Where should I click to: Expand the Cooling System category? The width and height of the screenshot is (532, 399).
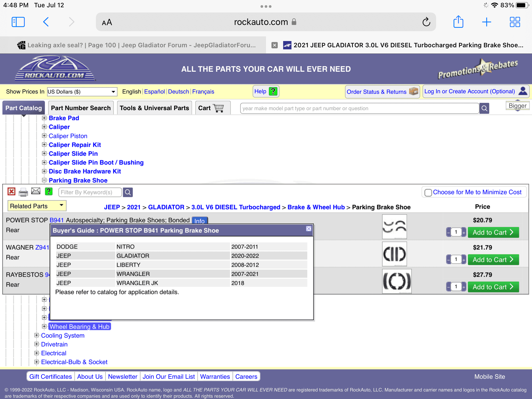click(37, 335)
